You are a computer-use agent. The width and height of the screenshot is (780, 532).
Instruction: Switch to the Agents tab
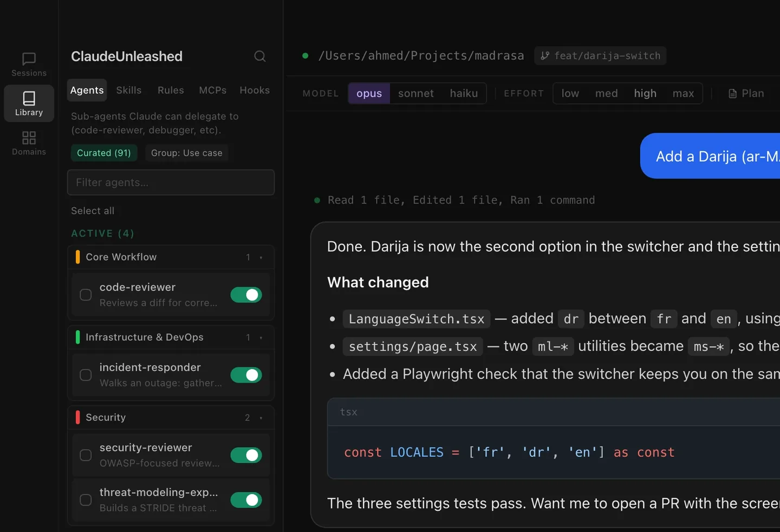(x=87, y=90)
